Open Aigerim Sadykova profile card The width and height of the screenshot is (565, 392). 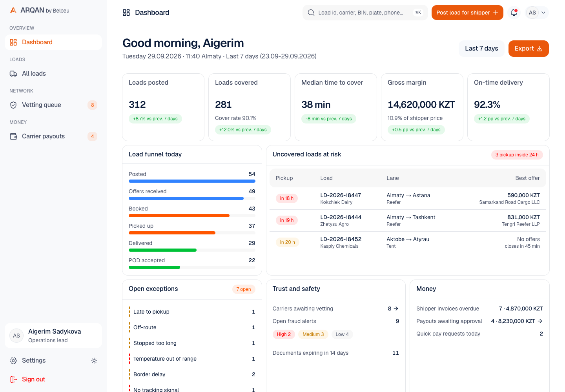(x=53, y=336)
